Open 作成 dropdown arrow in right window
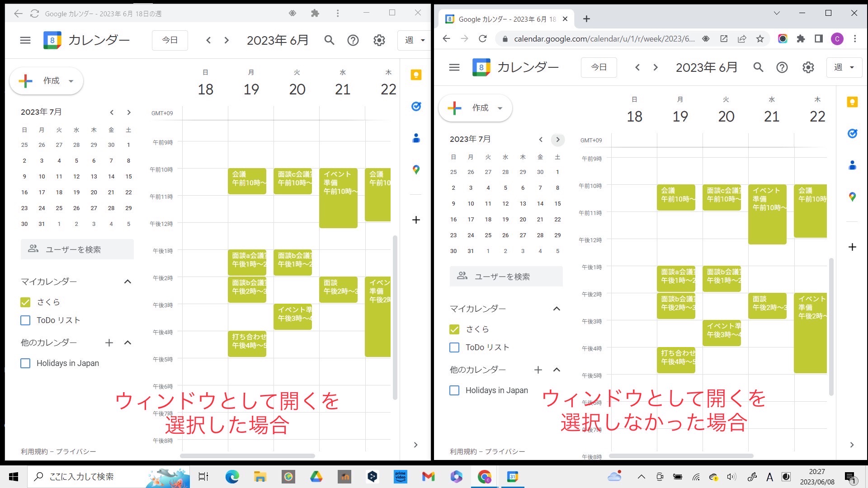 (x=500, y=108)
